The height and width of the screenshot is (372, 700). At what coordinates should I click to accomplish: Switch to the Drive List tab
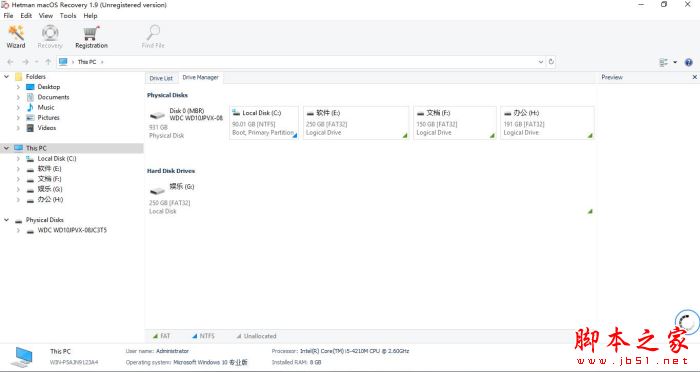click(161, 78)
